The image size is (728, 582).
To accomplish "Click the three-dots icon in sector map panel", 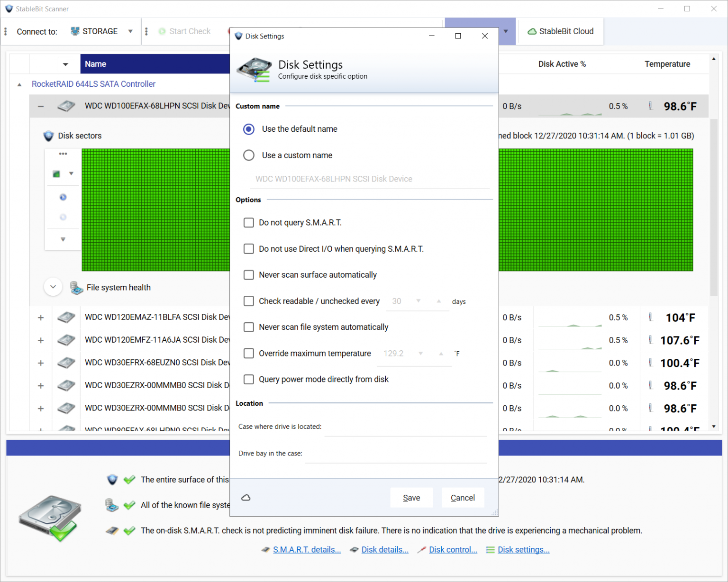I will click(63, 154).
